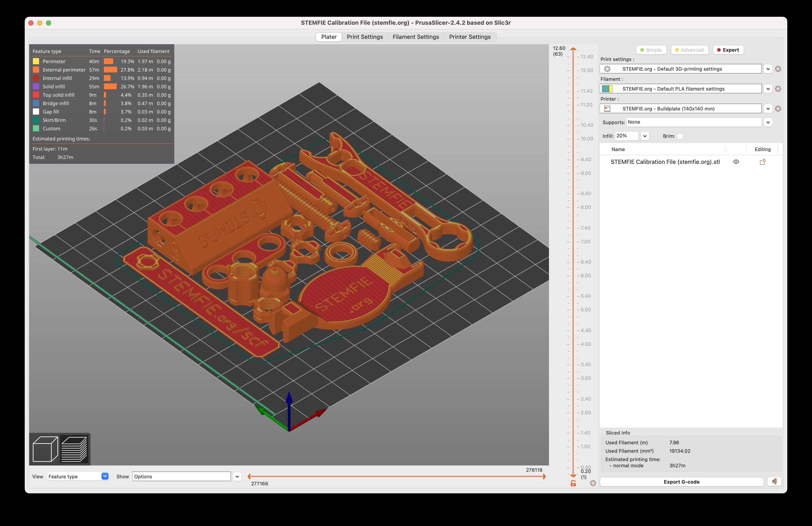Click the Name column header
This screenshot has height=526, width=812.
[618, 149]
